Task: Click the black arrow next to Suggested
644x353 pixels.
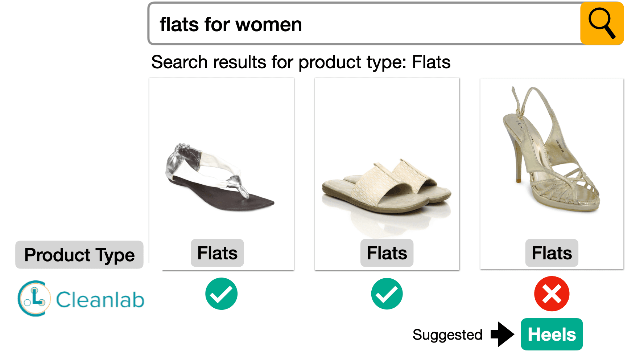Action: click(x=502, y=334)
